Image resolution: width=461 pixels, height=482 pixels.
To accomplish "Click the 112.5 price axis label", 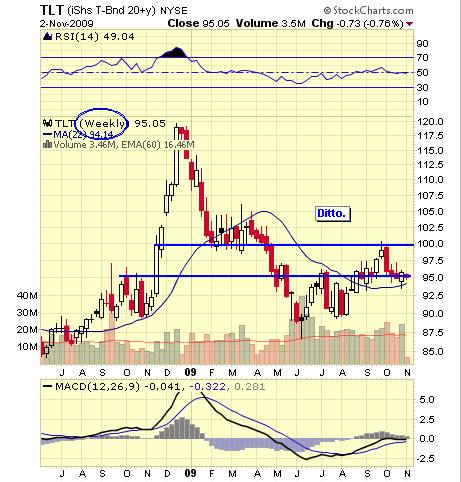I will 430,165.
